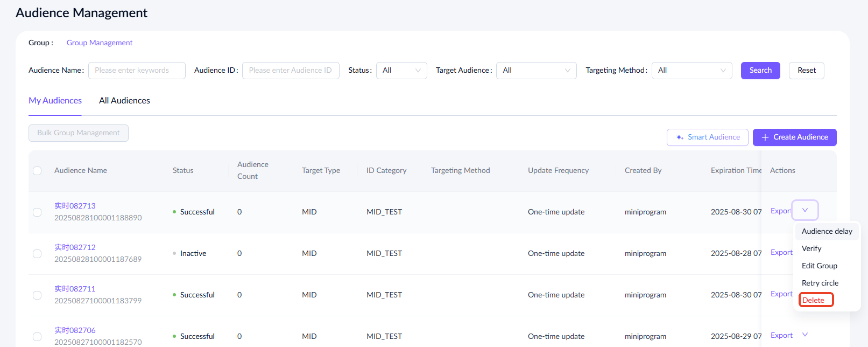Expand the actions chevron for row 实时082706
The height and width of the screenshot is (347, 868).
805,335
